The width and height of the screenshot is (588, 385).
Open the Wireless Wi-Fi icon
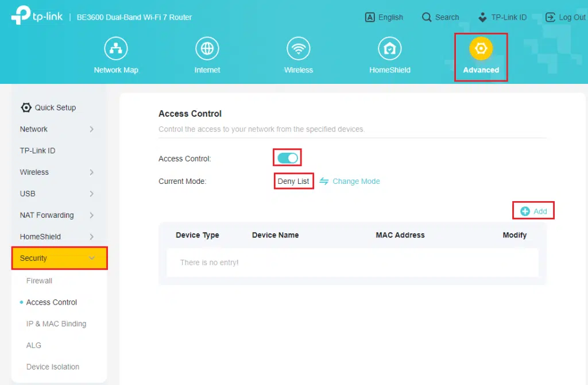click(299, 48)
